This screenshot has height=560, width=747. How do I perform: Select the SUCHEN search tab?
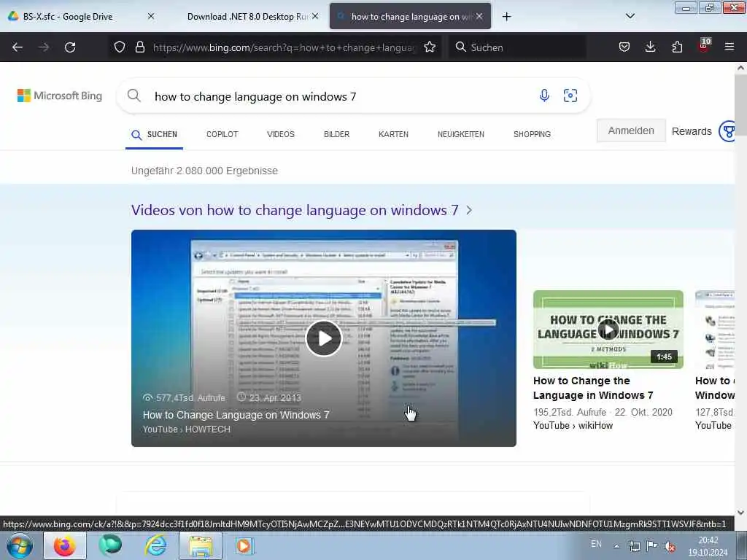[155, 134]
